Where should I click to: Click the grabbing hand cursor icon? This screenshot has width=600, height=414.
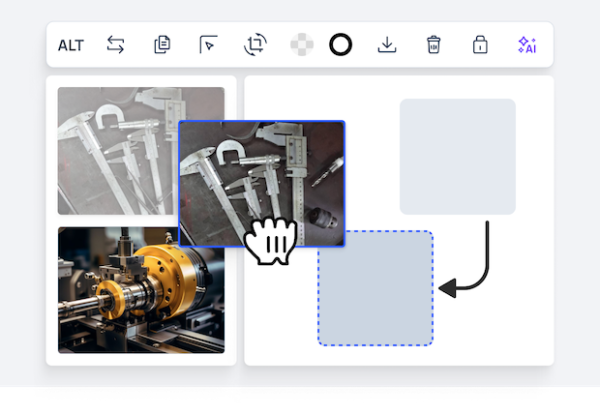tap(268, 242)
